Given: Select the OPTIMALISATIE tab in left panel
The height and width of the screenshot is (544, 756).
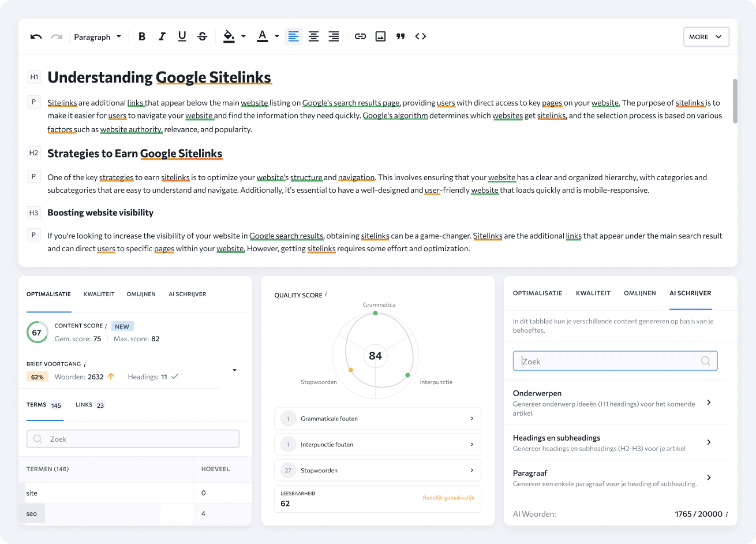Looking at the screenshot, I should (x=48, y=294).
